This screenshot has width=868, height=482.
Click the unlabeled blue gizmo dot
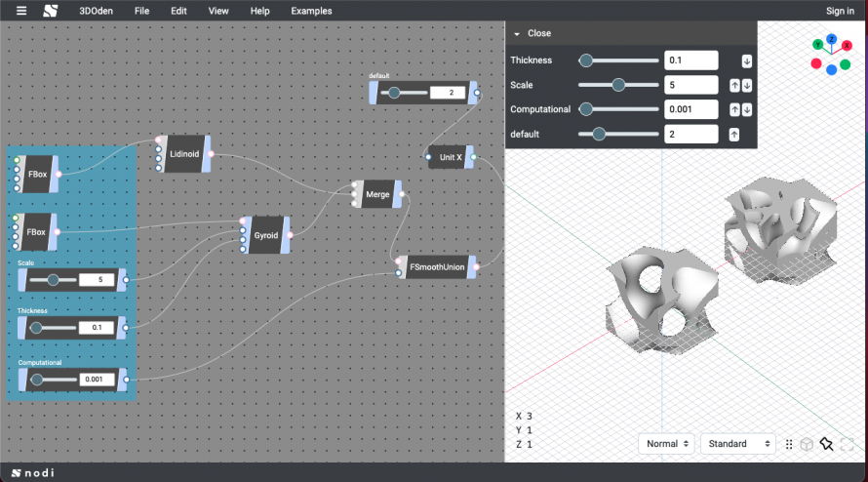coord(832,70)
